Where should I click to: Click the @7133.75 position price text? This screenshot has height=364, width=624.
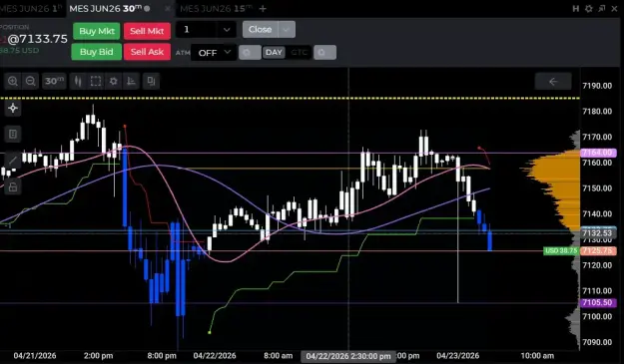[38, 39]
